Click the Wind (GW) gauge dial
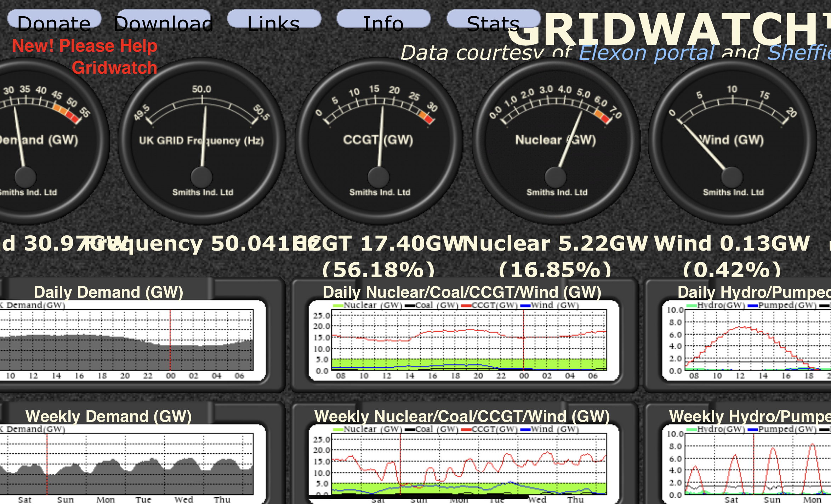This screenshot has height=504, width=831. (733, 142)
